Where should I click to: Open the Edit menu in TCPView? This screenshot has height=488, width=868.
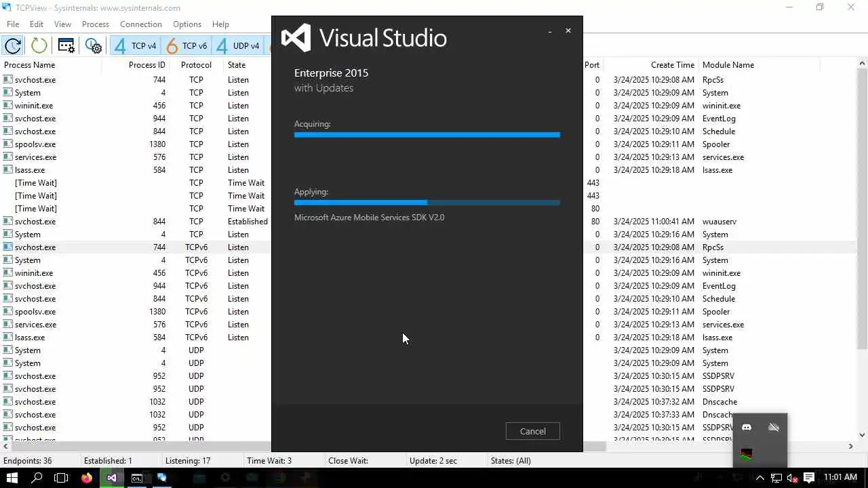(37, 24)
